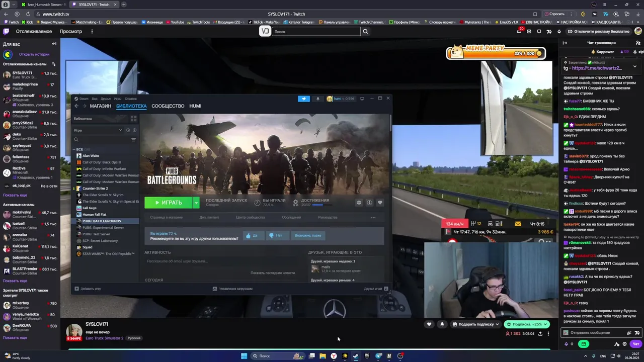Open Steam's СООБЩЕСТВО tab

168,106
